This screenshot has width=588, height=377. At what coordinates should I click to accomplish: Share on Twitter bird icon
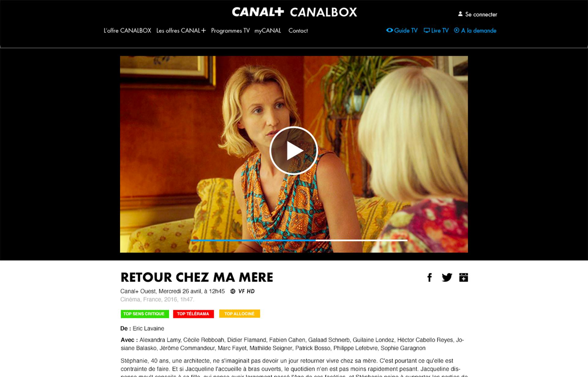pos(447,277)
